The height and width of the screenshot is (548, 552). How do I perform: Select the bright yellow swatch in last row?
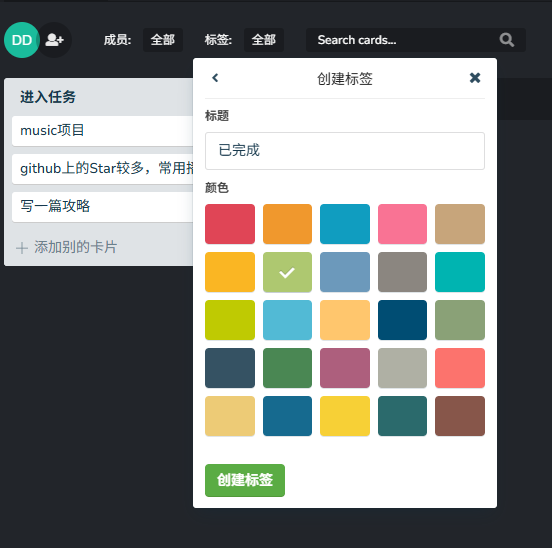tap(345, 416)
